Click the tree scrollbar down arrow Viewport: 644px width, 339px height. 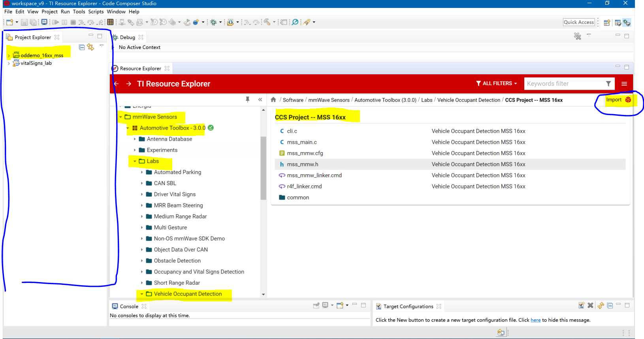(x=264, y=294)
